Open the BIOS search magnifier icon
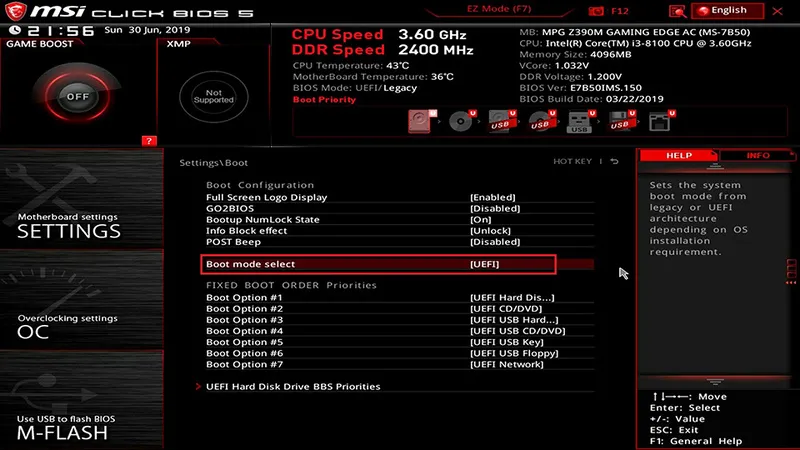Image resolution: width=800 pixels, height=450 pixels. click(x=678, y=10)
